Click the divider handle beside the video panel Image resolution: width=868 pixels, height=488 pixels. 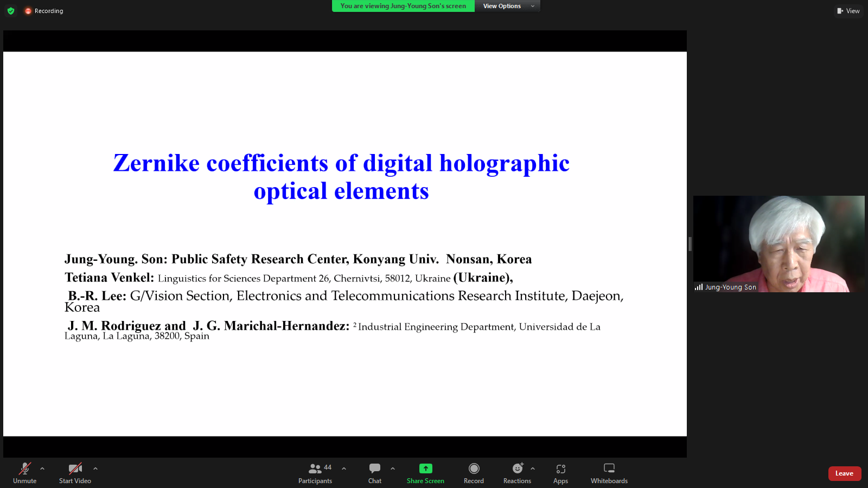[x=690, y=244]
